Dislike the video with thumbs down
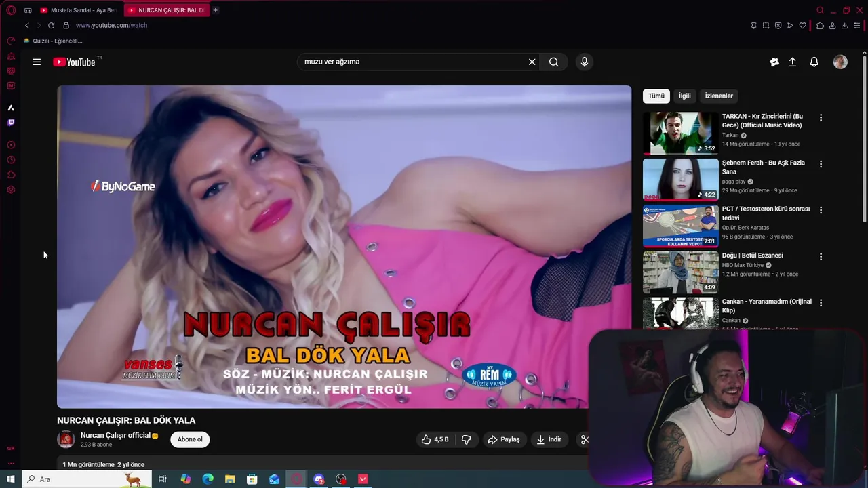The width and height of the screenshot is (868, 488). 467,439
